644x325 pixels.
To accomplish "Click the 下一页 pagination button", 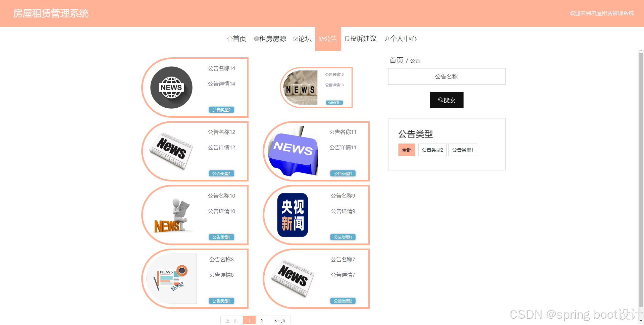I will click(x=279, y=320).
